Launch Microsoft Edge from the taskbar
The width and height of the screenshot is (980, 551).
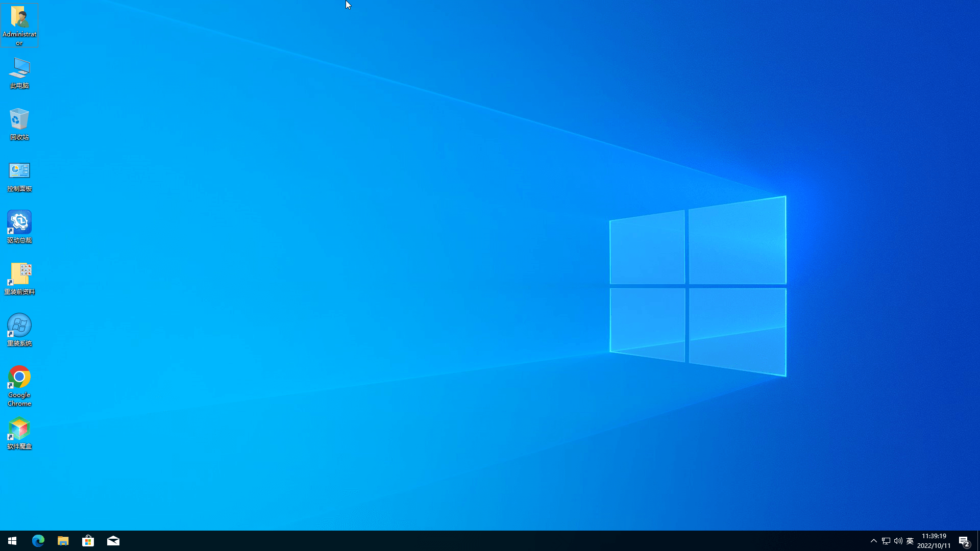point(38,541)
